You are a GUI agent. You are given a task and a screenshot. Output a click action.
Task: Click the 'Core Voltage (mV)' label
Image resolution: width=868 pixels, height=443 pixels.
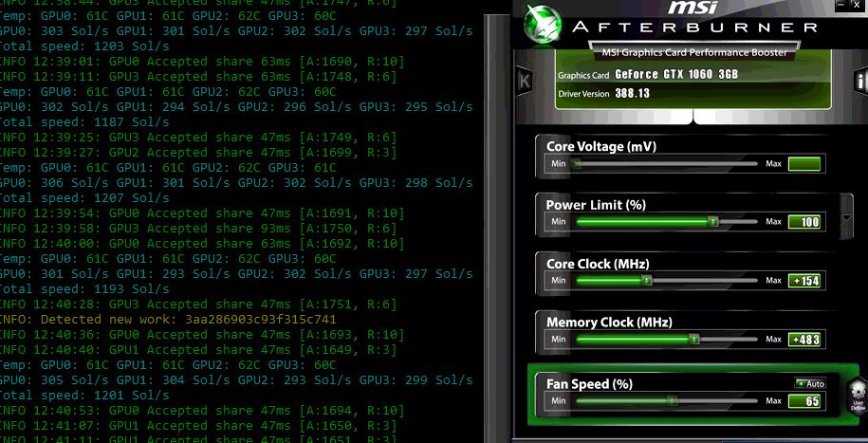click(601, 147)
